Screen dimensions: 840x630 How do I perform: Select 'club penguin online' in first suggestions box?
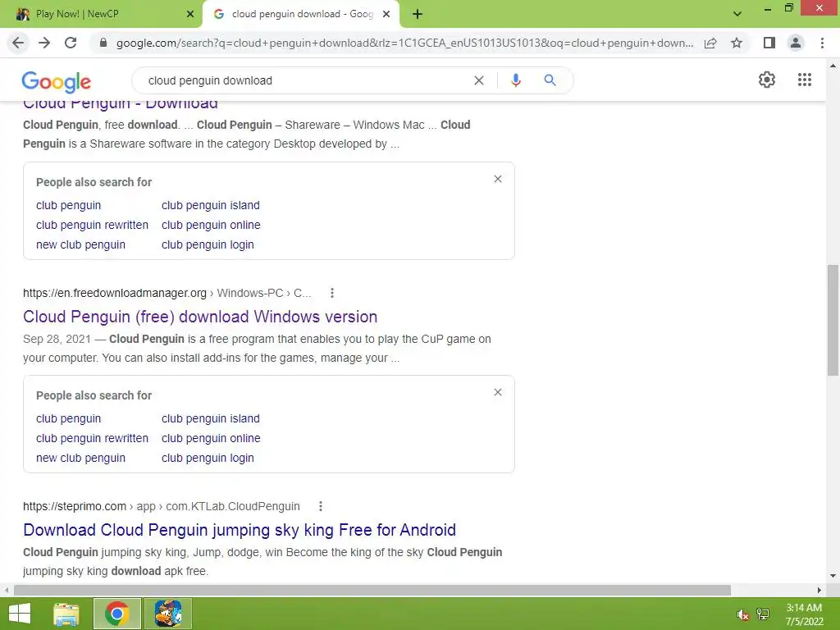pyautogui.click(x=211, y=225)
